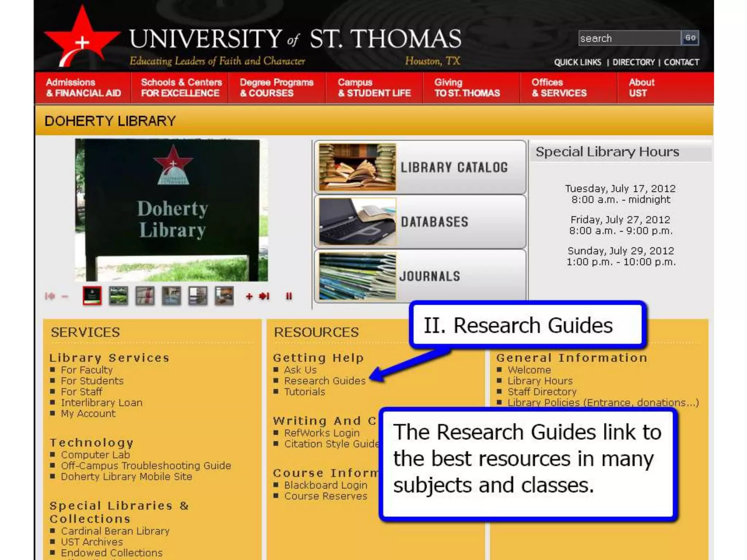Screen dimensions: 747x560
Task: Open the Tutorials link
Action: [305, 392]
